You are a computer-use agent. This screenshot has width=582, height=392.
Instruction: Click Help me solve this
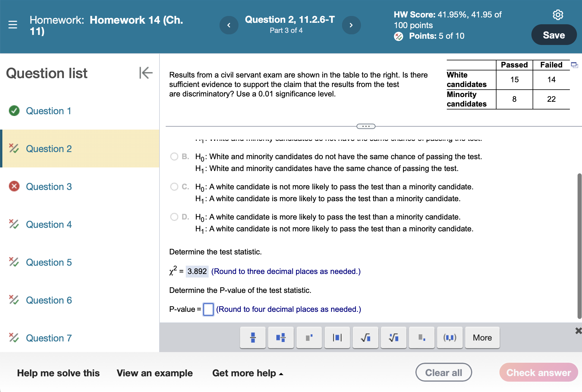58,373
